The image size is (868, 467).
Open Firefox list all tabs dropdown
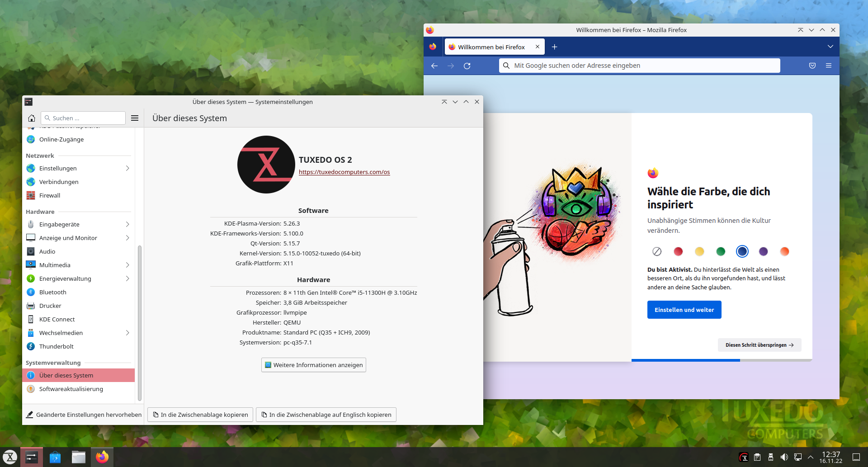(830, 47)
